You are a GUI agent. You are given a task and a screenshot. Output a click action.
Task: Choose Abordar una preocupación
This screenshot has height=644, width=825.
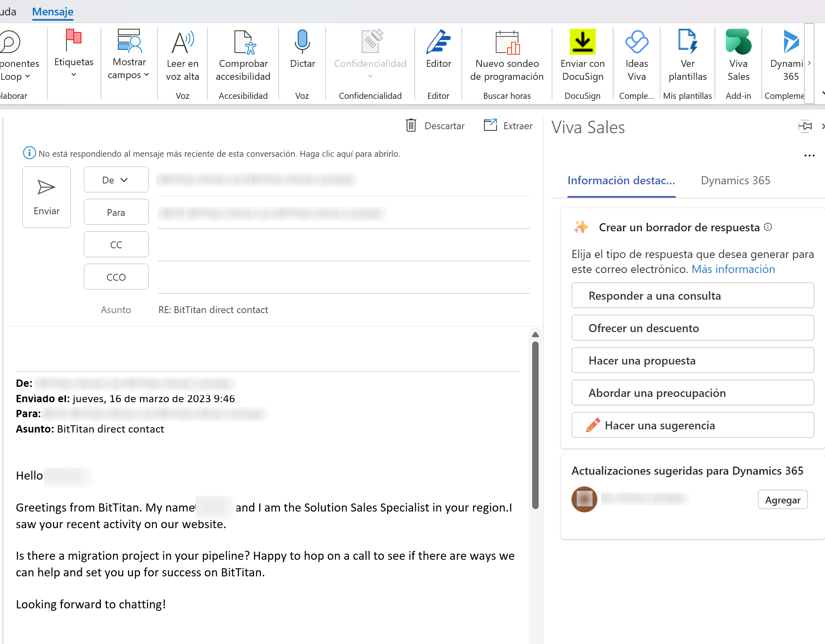pos(693,393)
